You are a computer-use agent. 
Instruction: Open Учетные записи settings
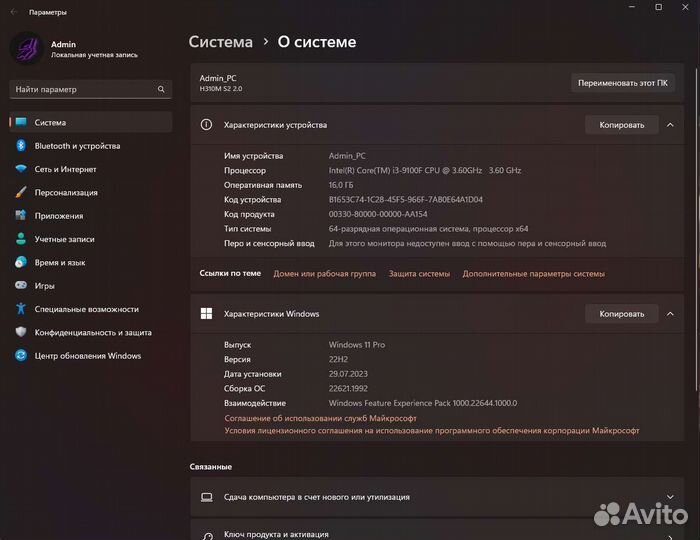click(x=91, y=239)
